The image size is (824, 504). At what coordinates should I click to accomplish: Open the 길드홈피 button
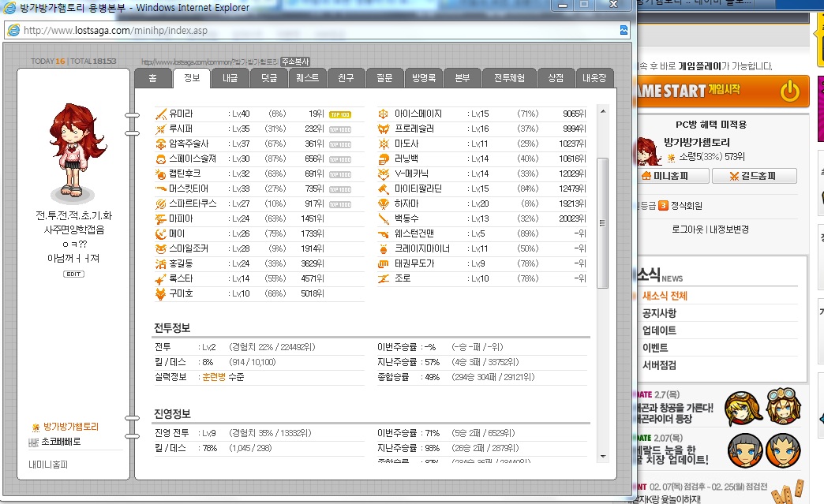click(755, 176)
